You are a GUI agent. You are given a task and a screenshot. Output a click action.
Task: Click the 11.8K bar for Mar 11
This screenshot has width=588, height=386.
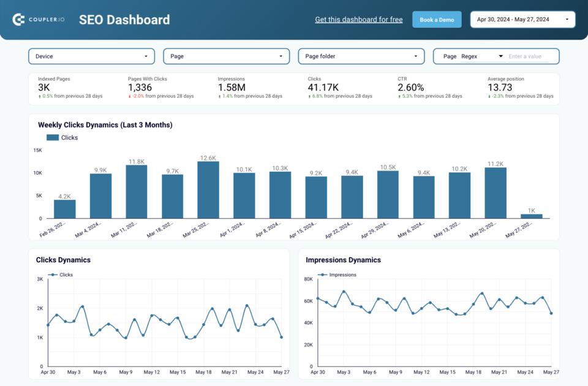[x=137, y=192]
